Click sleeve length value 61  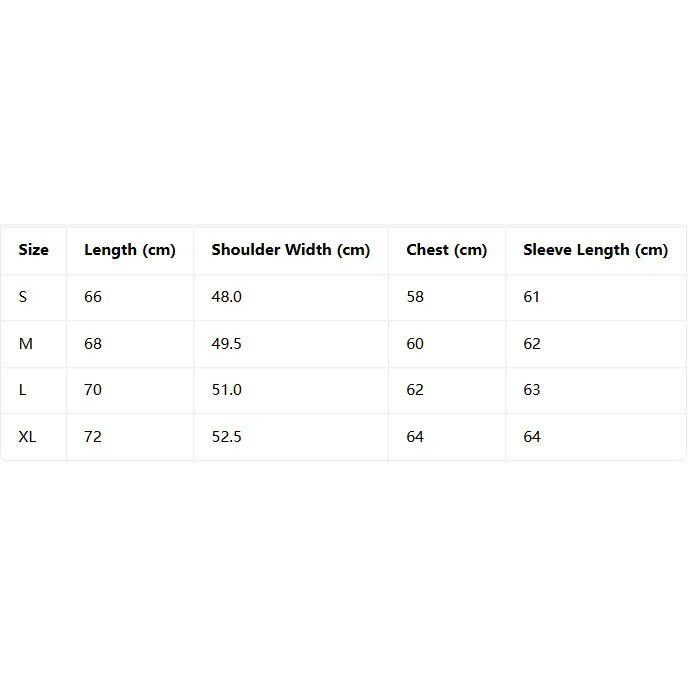[531, 297]
